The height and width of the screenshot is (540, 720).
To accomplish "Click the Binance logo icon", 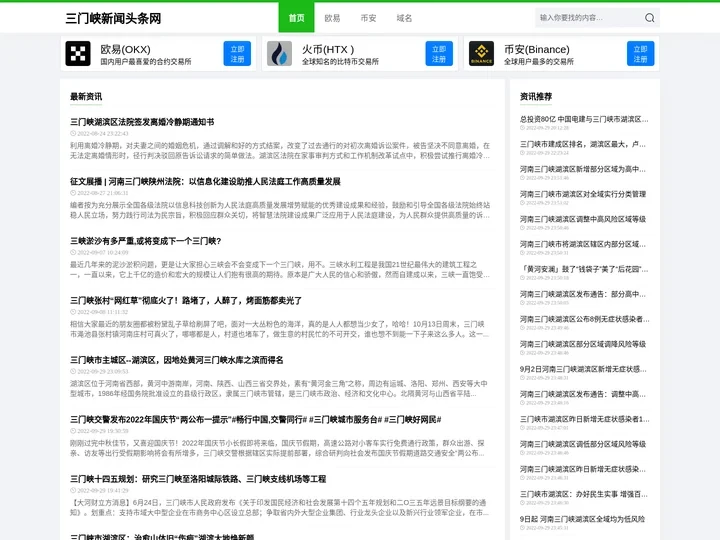I will (481, 54).
